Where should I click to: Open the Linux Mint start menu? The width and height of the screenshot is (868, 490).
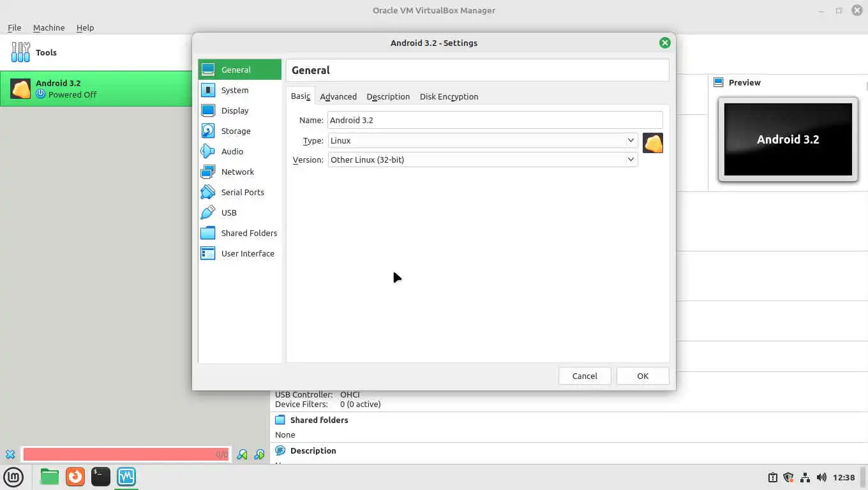point(13,477)
